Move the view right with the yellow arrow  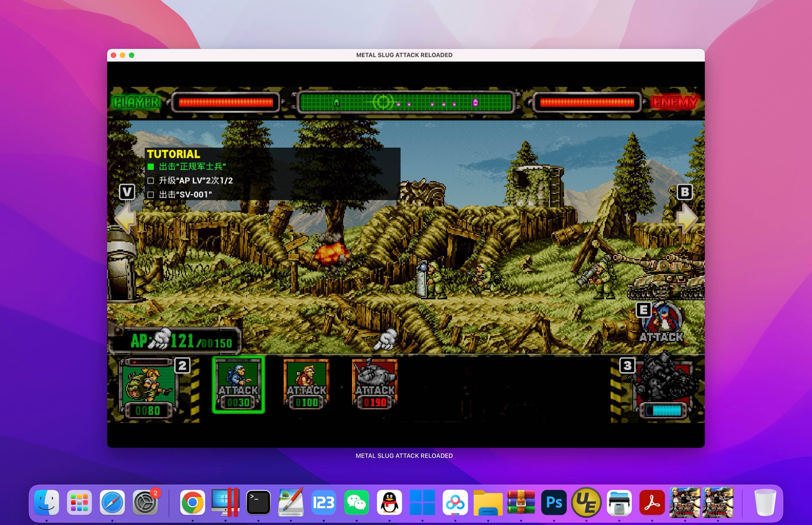pos(687,218)
